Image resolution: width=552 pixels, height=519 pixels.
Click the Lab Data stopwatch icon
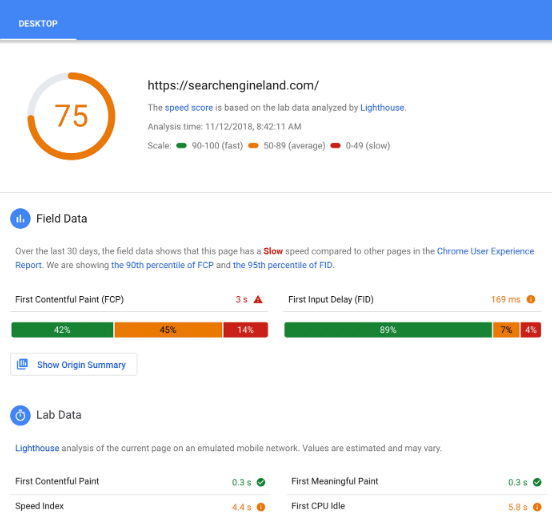coord(20,415)
